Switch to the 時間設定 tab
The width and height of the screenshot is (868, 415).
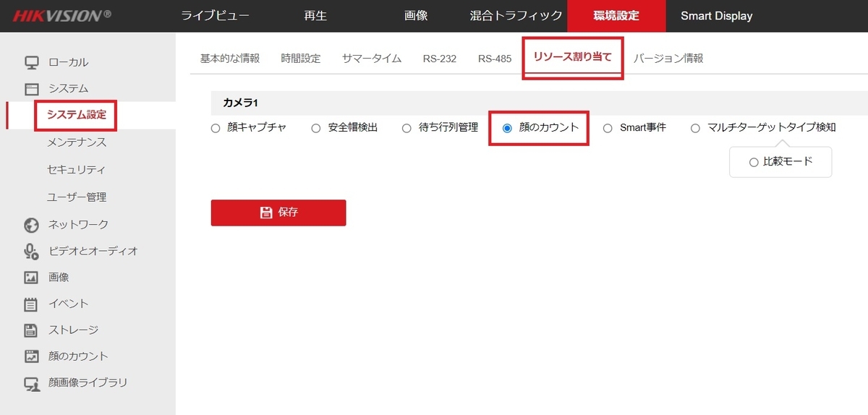[x=301, y=59]
